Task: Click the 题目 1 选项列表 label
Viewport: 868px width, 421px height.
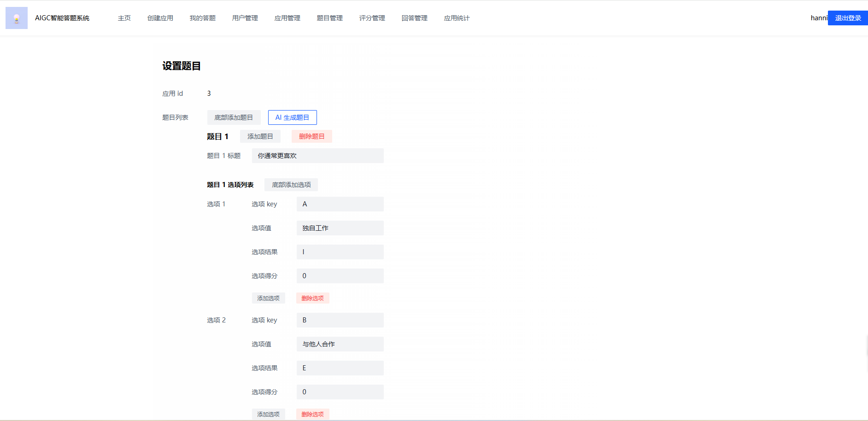Action: 230,185
